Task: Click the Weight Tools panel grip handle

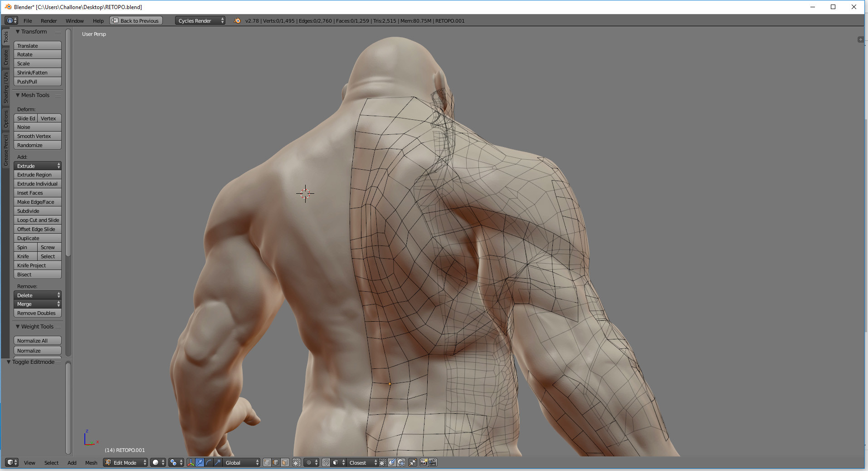Action: tap(58, 327)
